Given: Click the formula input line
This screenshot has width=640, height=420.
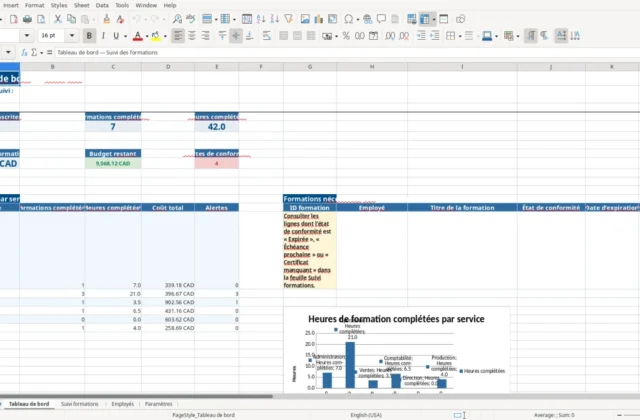Looking at the screenshot, I should (347, 52).
